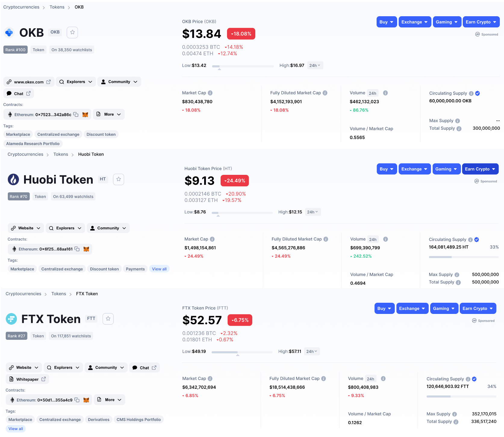Expand the Community dropdown for FTX Token
The width and height of the screenshot is (504, 437).
(106, 367)
